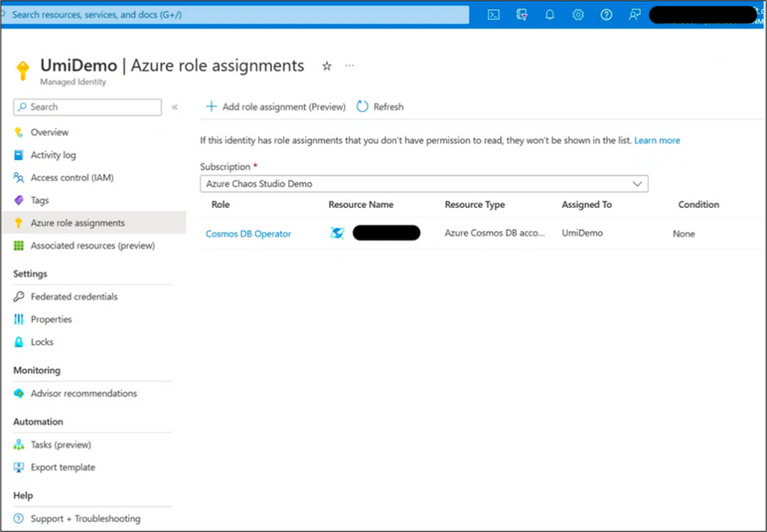Click the Refresh button label
Screen dimensions: 767x532
388,107
